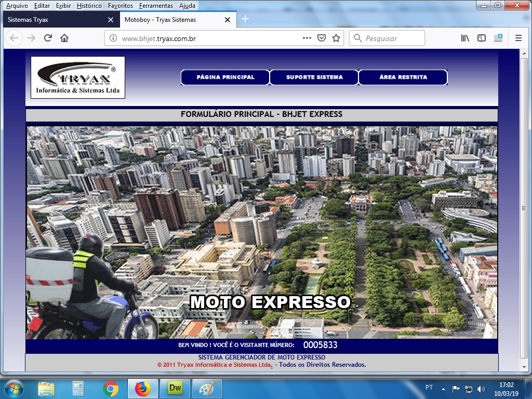Show site information icon in address bar
532x399 pixels.
113,38
